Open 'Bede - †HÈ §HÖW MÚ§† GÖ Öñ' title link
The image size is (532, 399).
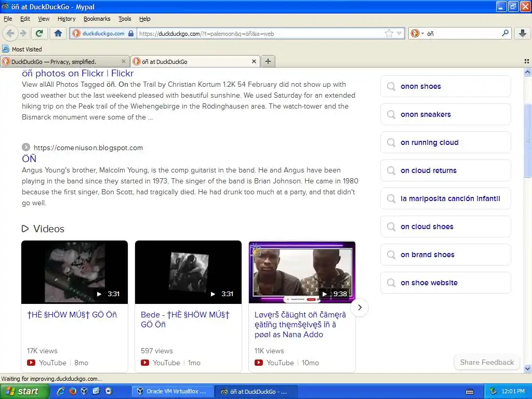[185, 320]
